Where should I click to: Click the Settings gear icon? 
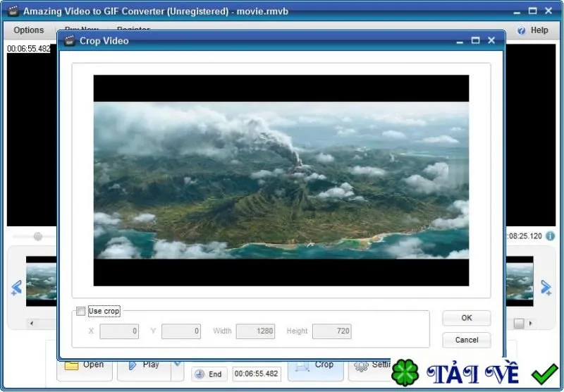[x=361, y=366]
